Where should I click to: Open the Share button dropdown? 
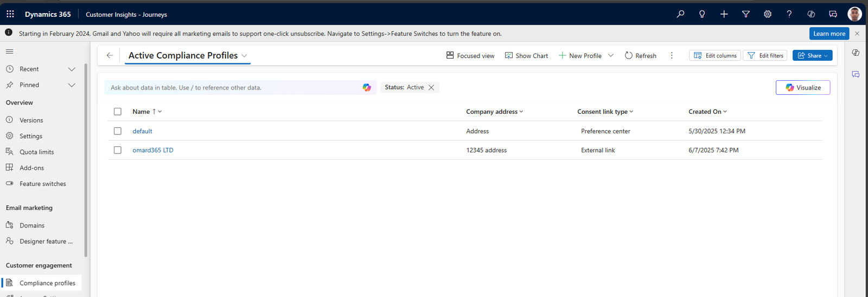point(826,55)
